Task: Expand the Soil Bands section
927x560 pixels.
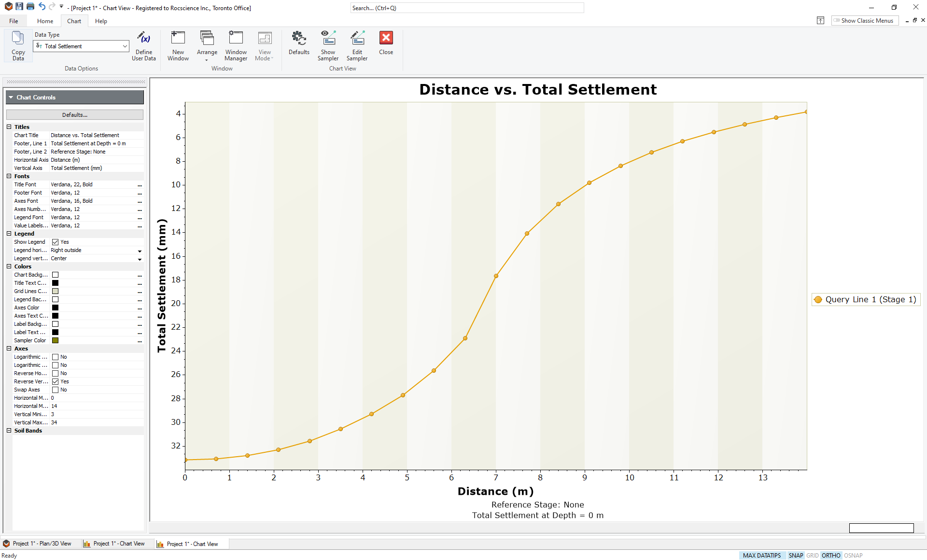Action: 10,431
